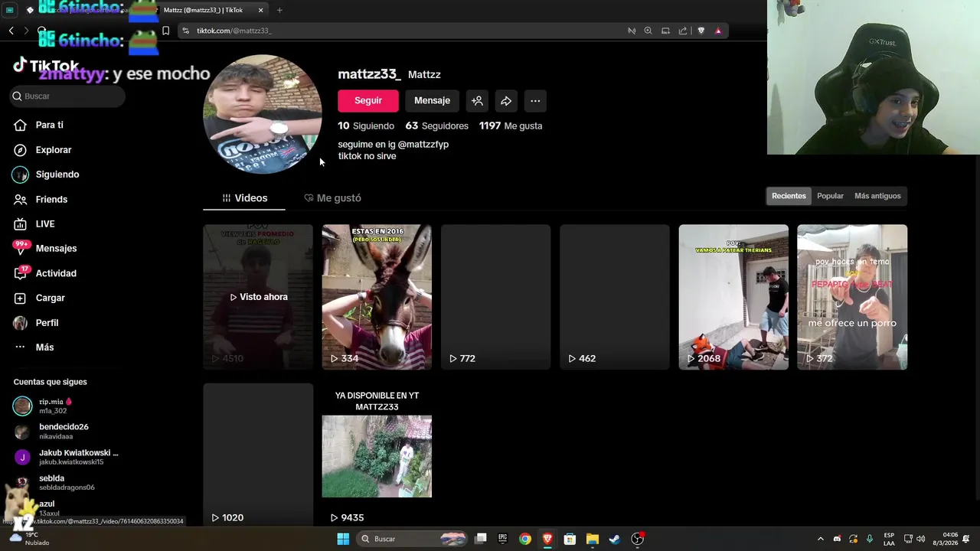Open the video with 372 views
Screen dimensions: 980x551
(x=852, y=297)
